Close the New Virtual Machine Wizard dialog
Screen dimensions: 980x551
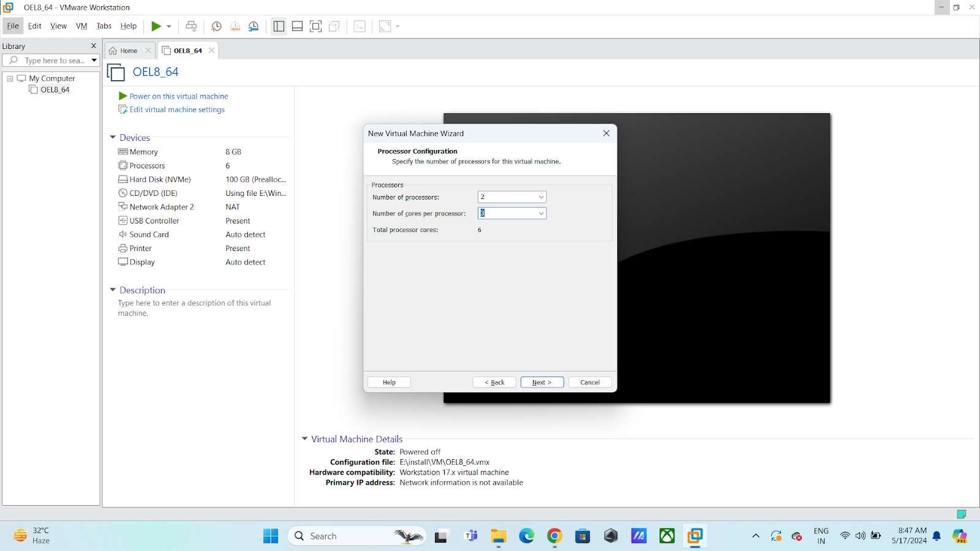606,133
